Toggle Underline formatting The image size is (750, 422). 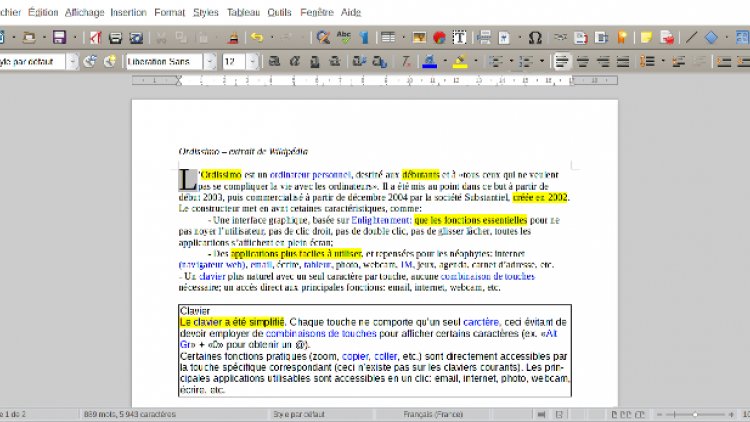(x=315, y=61)
